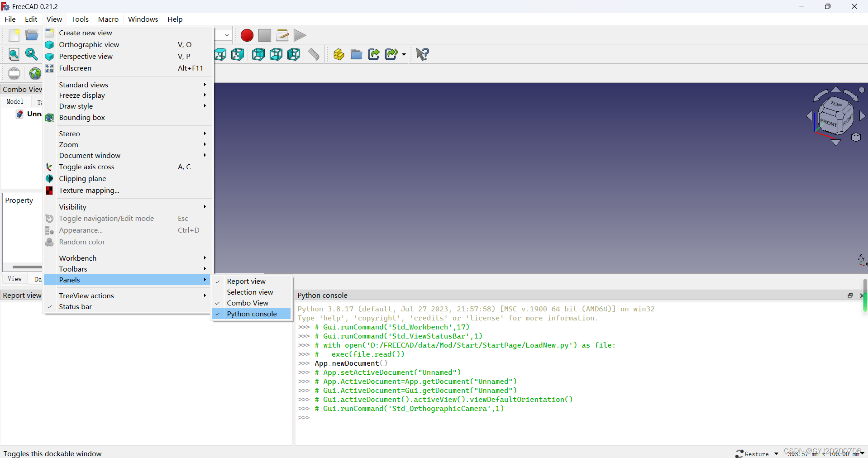Execute the current macro
The image size is (868, 458).
[299, 35]
